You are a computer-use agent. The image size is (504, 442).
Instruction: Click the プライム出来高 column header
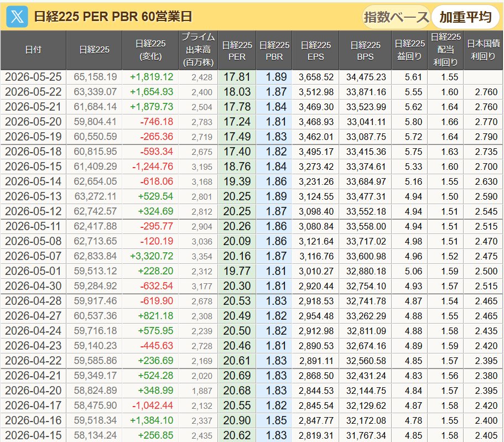198,50
